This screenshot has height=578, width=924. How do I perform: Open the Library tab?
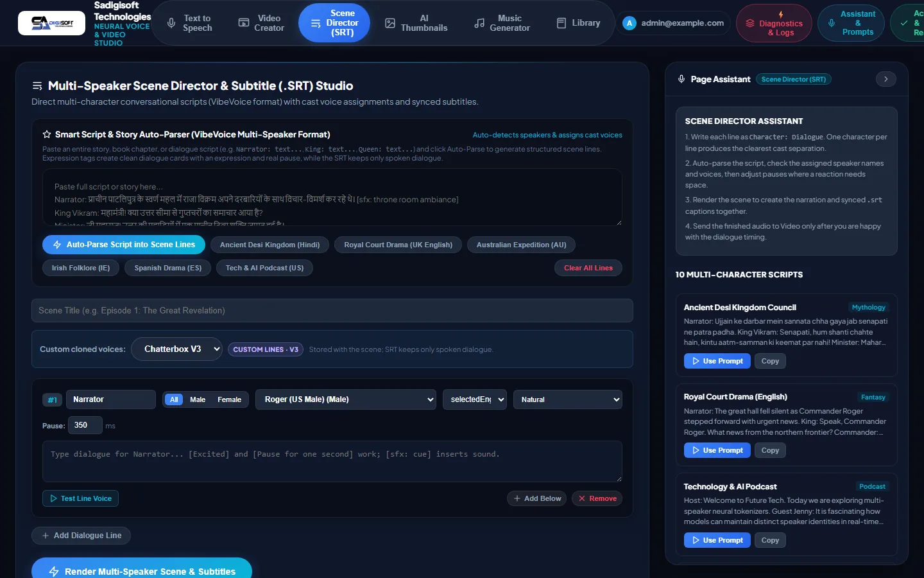tap(578, 23)
